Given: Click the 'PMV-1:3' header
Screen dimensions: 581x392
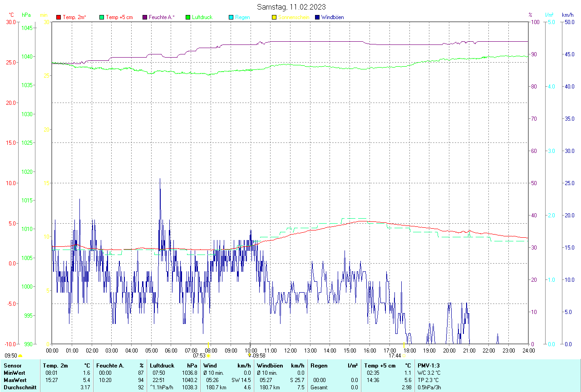Looking at the screenshot, I should point(428,365).
